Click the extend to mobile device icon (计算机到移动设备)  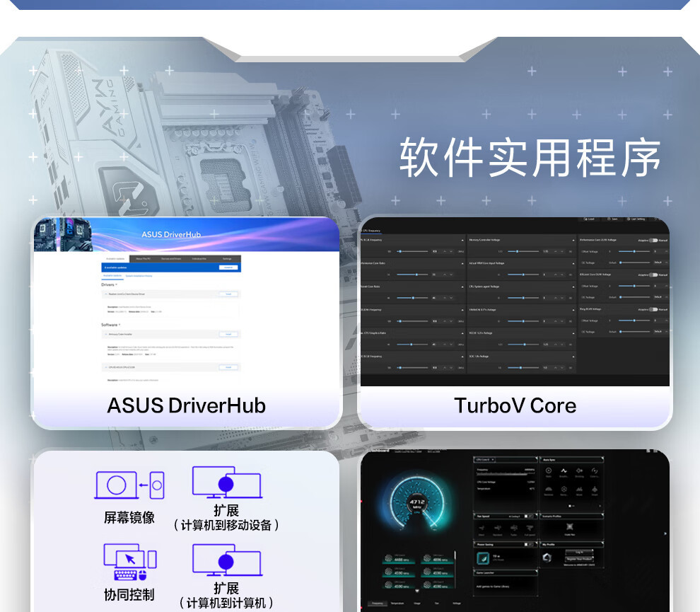click(227, 482)
